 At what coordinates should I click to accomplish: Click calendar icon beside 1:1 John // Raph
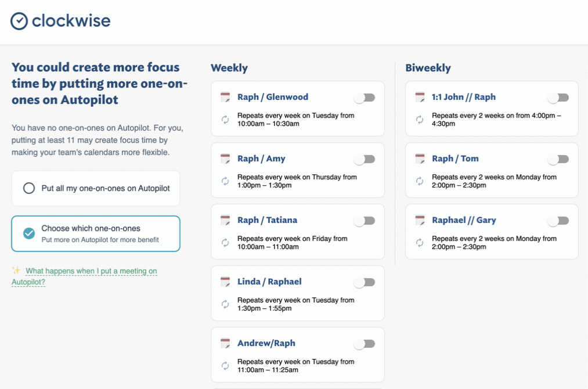(420, 98)
